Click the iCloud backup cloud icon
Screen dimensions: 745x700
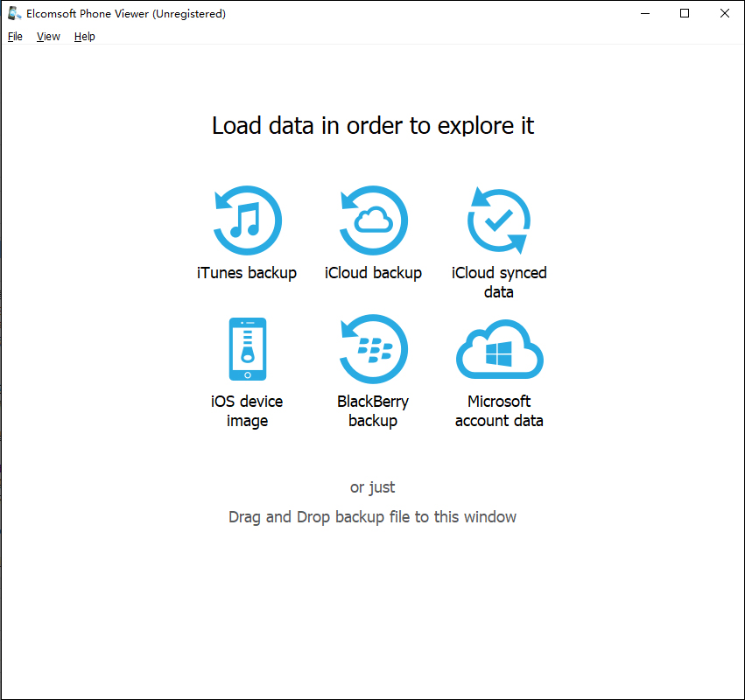coord(374,220)
